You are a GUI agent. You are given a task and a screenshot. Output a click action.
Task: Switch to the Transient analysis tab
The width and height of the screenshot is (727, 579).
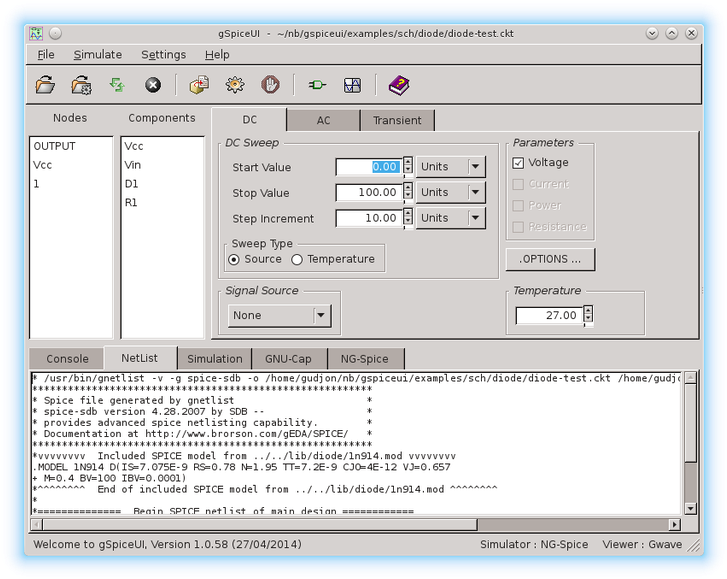pos(397,121)
